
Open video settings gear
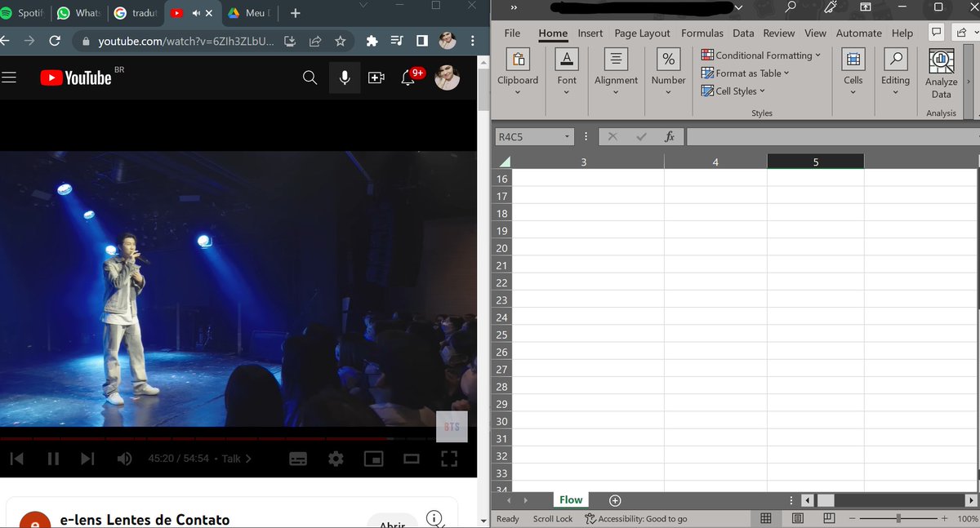click(x=336, y=459)
